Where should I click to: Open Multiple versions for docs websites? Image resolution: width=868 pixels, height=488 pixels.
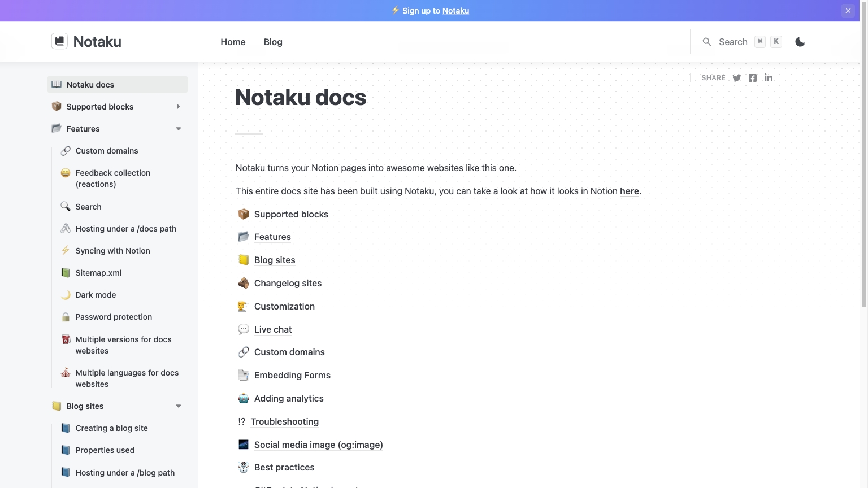point(123,345)
